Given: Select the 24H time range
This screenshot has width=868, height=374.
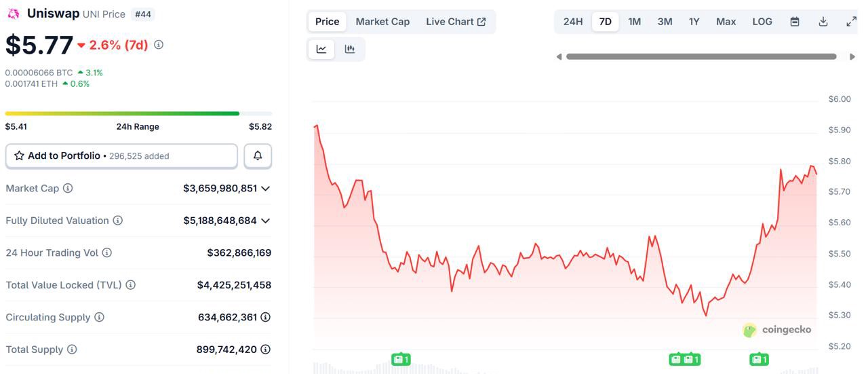Looking at the screenshot, I should coord(573,22).
